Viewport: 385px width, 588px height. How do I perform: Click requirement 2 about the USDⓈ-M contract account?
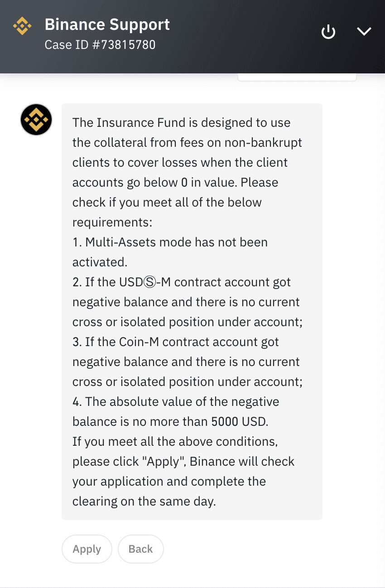(x=188, y=302)
